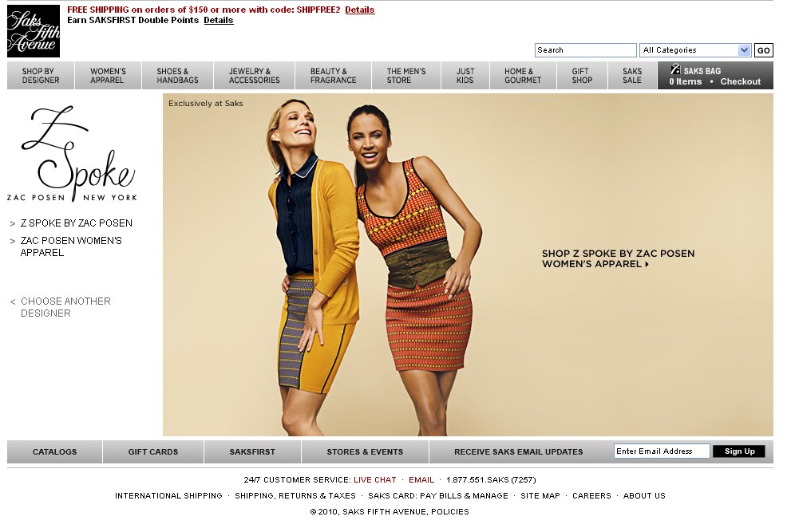This screenshot has width=791, height=532.
Task: Click the back arrow beside Choose Another Designer
Action: (11, 301)
